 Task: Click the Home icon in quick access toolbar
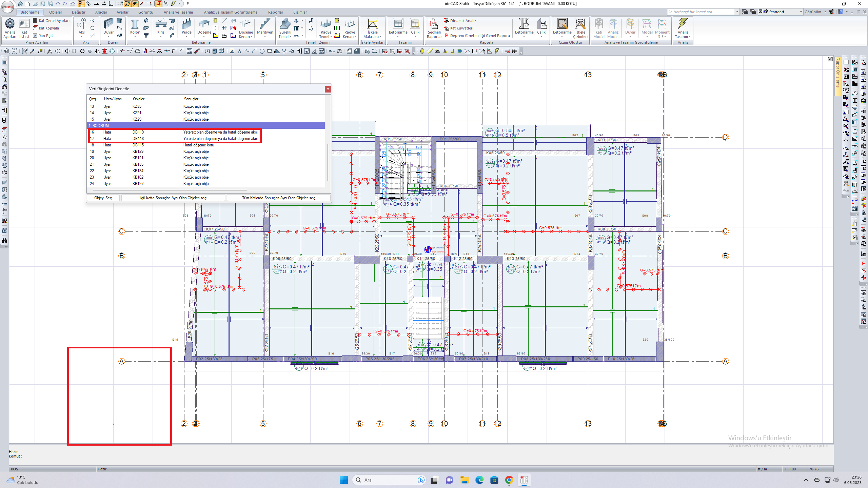point(20,4)
